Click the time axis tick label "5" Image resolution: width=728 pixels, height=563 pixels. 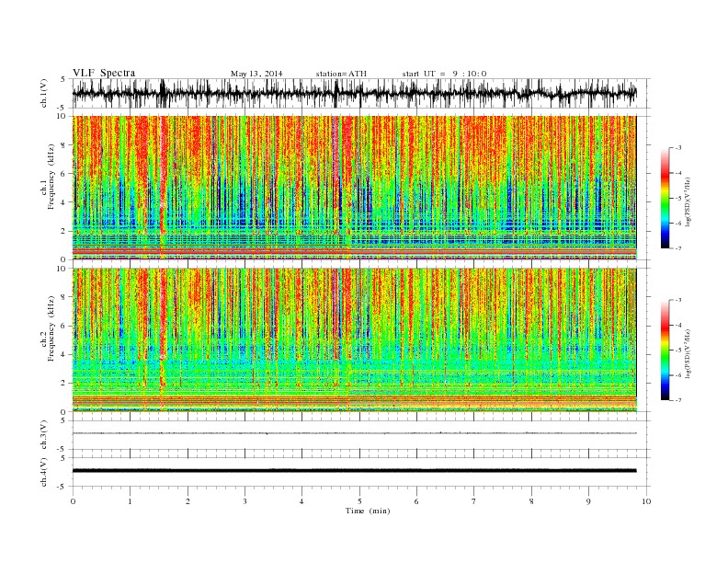click(359, 501)
